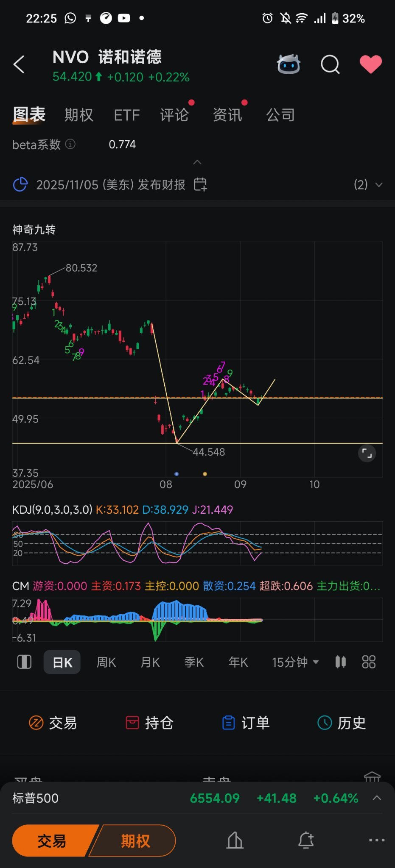Open the building analysis icon in bottom bar
This screenshot has height=868, width=395.
[x=235, y=840]
